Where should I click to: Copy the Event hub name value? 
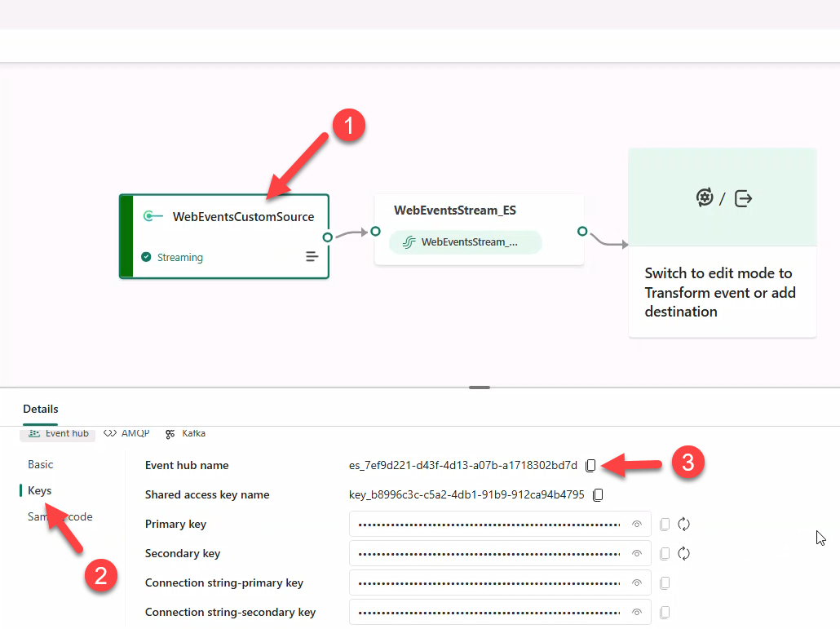tap(590, 466)
